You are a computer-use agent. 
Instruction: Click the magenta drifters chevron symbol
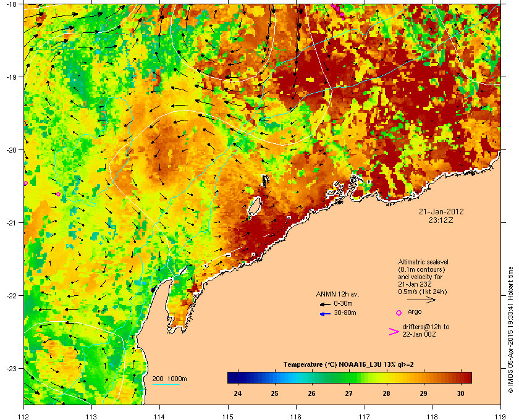pyautogui.click(x=394, y=332)
